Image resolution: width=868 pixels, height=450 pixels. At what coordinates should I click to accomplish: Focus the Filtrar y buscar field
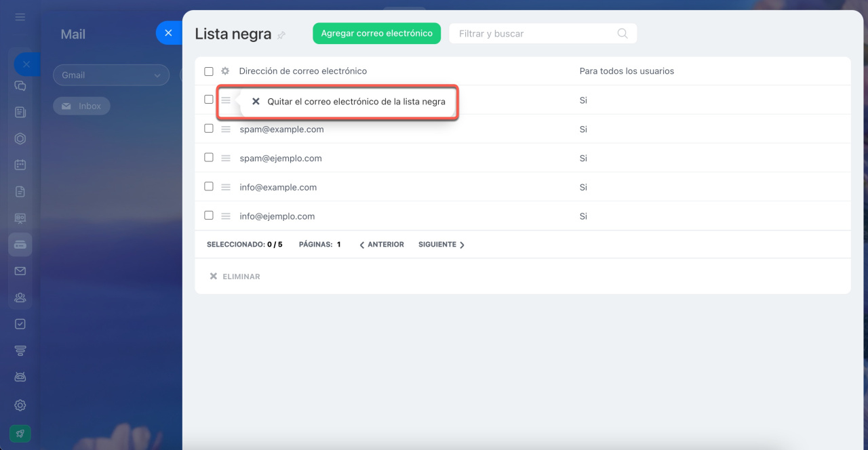[542, 33]
